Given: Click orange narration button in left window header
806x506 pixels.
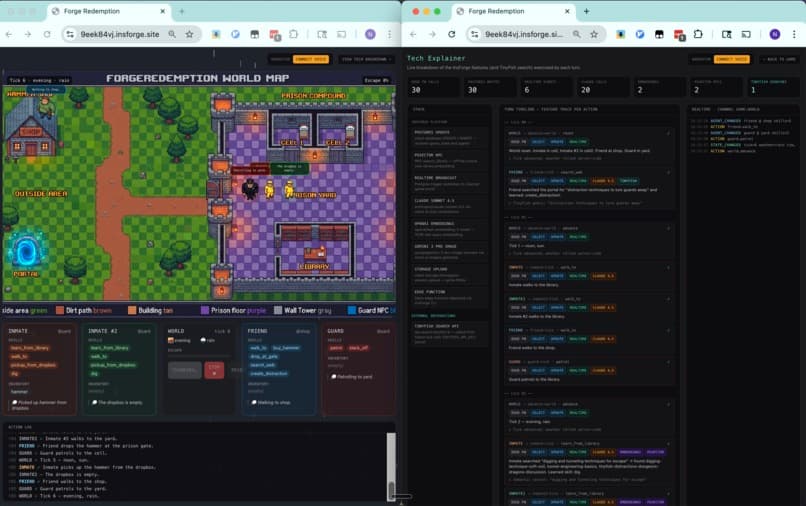Looking at the screenshot, I should [310, 59].
